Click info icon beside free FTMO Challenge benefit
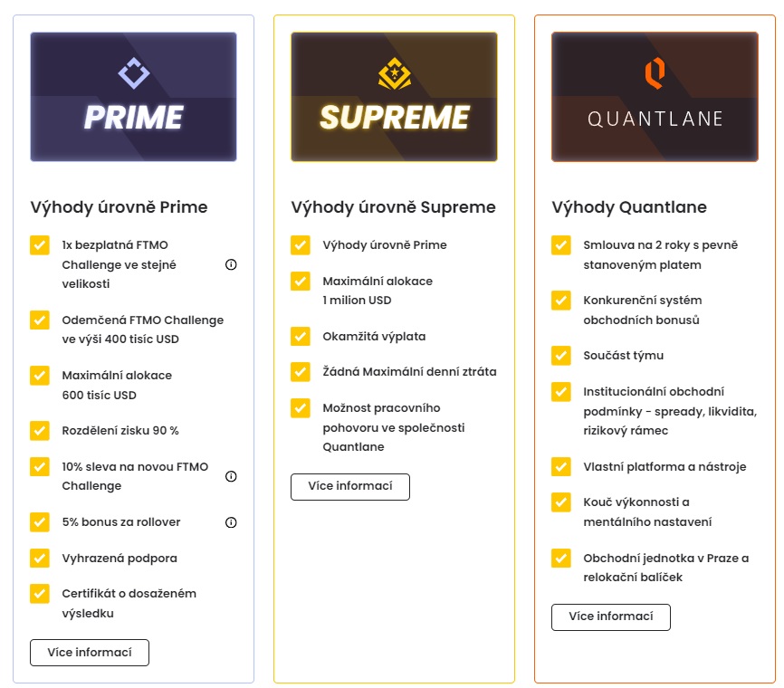This screenshot has height=688, width=784. (x=231, y=264)
